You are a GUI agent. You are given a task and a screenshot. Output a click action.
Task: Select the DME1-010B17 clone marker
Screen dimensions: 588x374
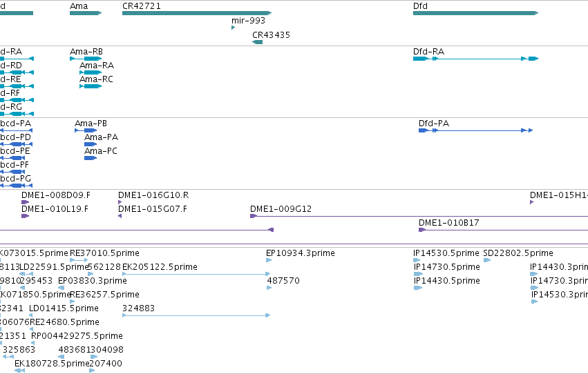pyautogui.click(x=422, y=230)
